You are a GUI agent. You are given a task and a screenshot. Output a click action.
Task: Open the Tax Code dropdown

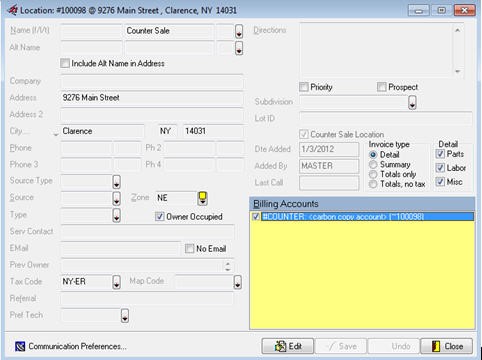(116, 282)
